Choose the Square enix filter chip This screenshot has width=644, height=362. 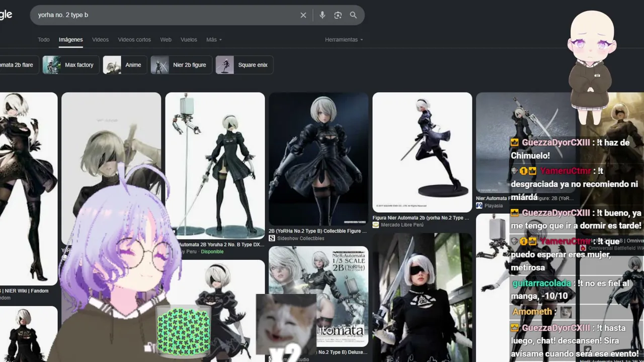pyautogui.click(x=245, y=65)
